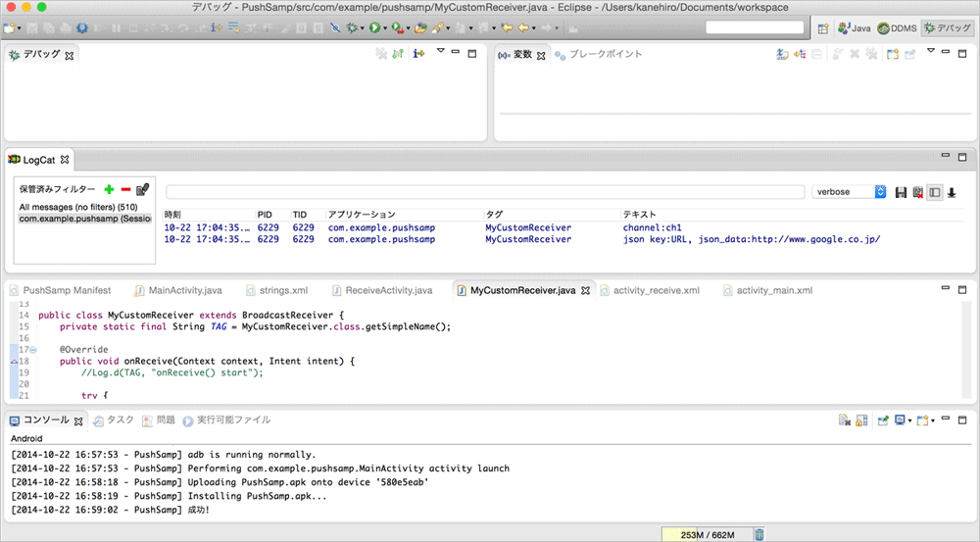Click Skip All Breakpoints toolbar icon
Image resolution: width=980 pixels, height=542 pixels.
[x=335, y=28]
